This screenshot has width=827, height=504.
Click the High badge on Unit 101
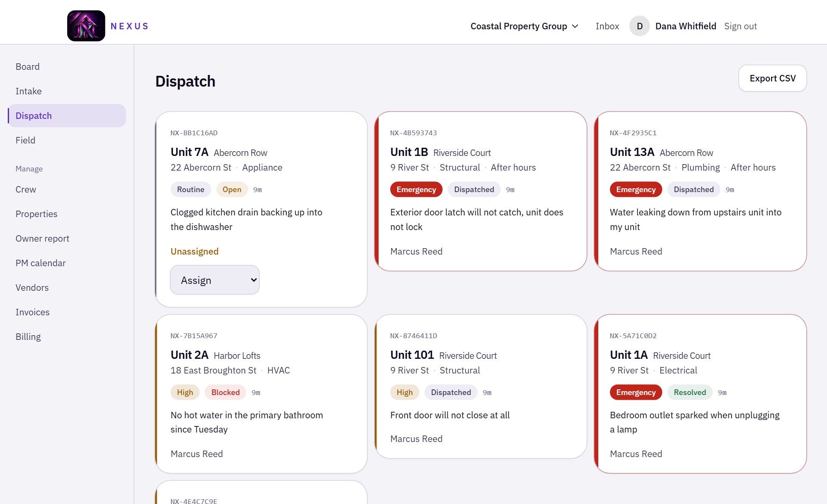pos(404,392)
